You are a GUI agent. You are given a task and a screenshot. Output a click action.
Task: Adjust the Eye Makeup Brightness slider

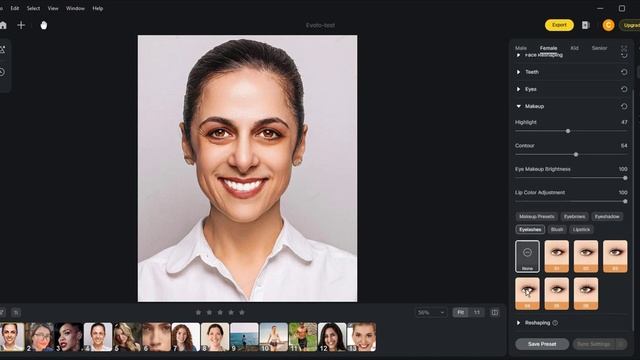[x=571, y=178]
